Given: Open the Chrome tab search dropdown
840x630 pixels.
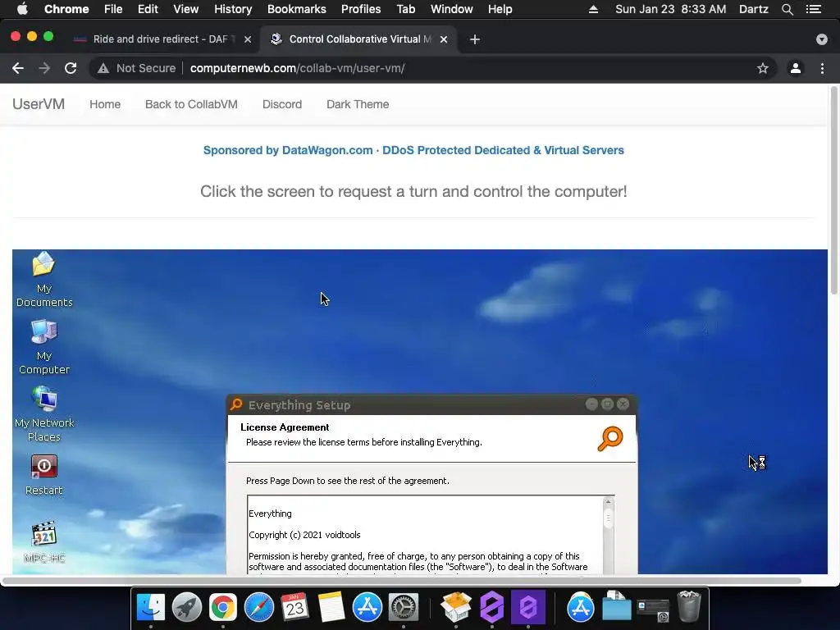Looking at the screenshot, I should click(x=821, y=39).
